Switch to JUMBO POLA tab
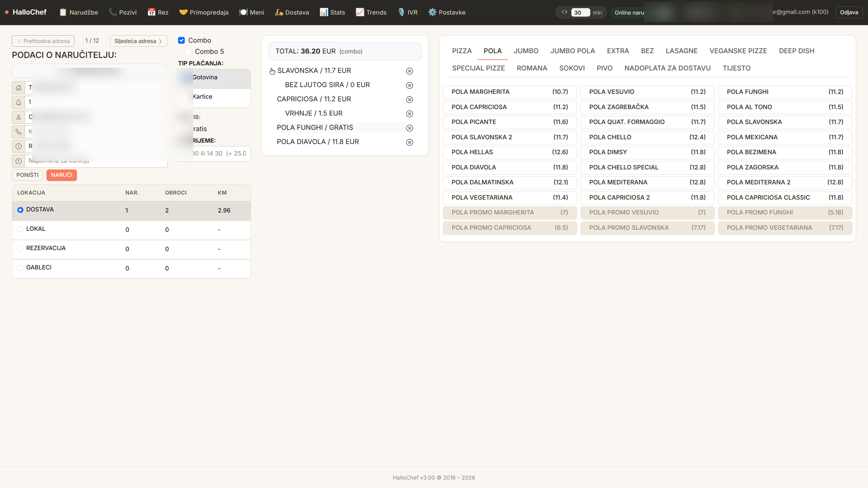The image size is (868, 488). [x=572, y=51]
